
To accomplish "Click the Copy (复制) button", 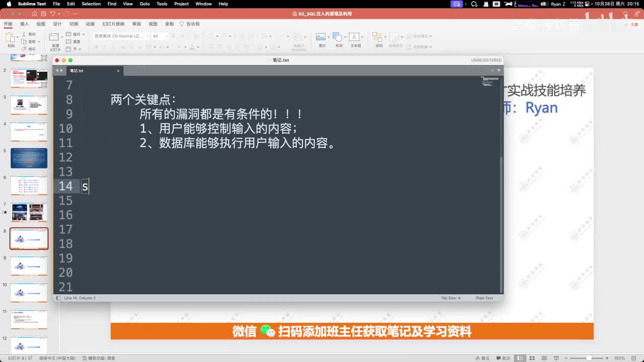I will (x=29, y=42).
